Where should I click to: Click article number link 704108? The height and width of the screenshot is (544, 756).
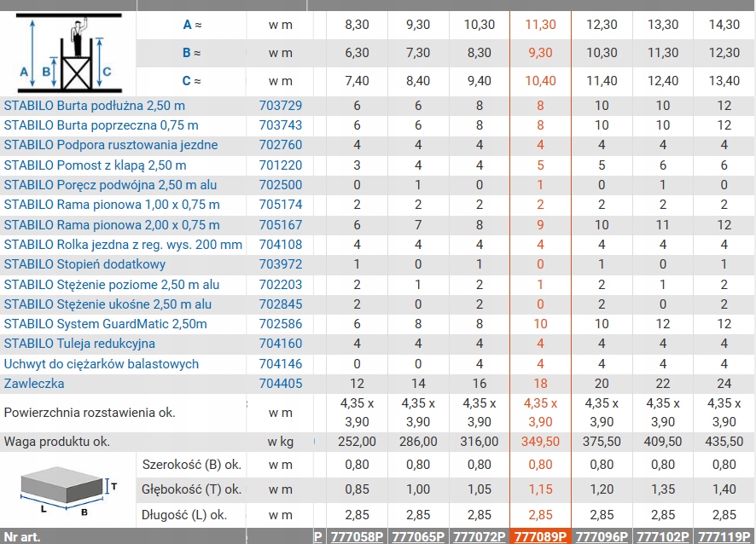(x=281, y=245)
